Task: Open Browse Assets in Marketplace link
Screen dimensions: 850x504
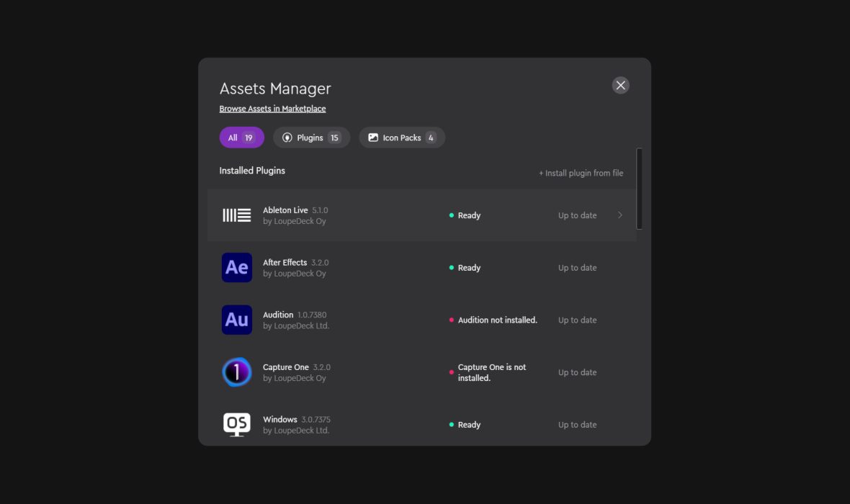Action: [x=272, y=109]
